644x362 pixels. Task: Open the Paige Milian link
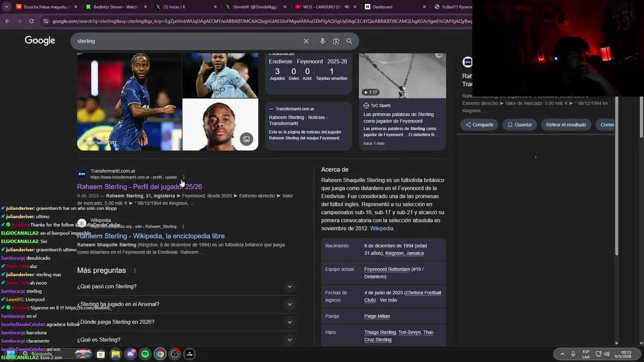(x=377, y=316)
